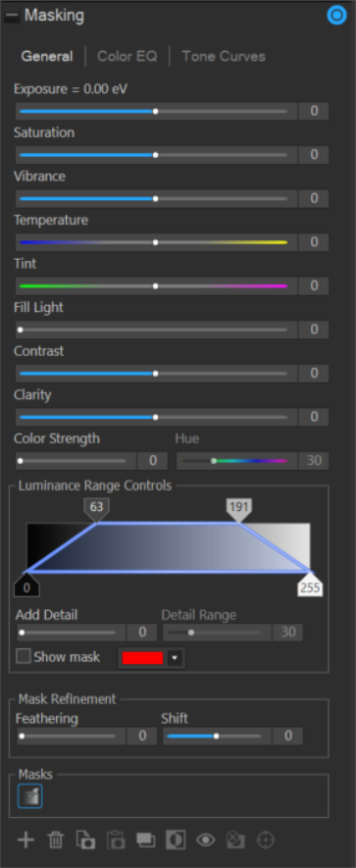This screenshot has width=356, height=868.
Task: Click the luminance range 63 handle marker
Action: (x=97, y=508)
